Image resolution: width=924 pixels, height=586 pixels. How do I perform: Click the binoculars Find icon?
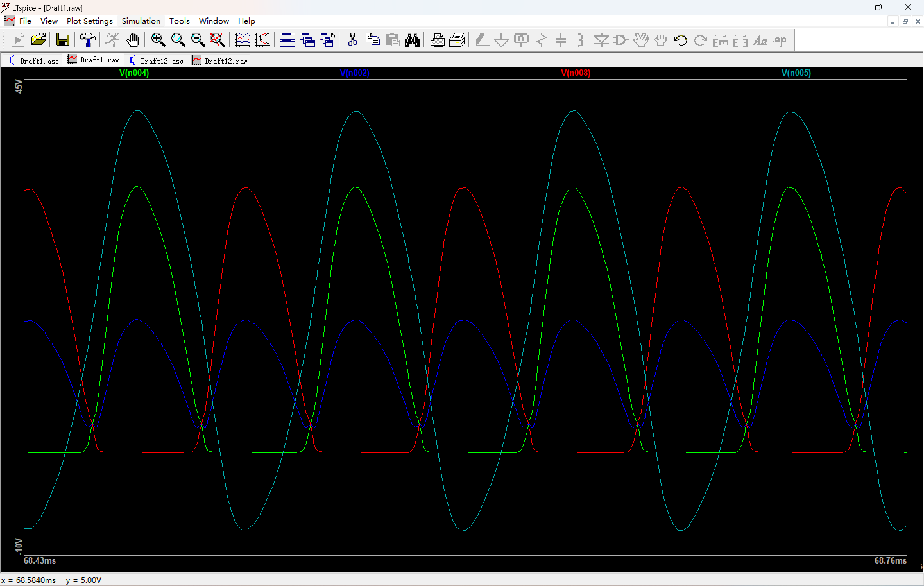pos(412,40)
